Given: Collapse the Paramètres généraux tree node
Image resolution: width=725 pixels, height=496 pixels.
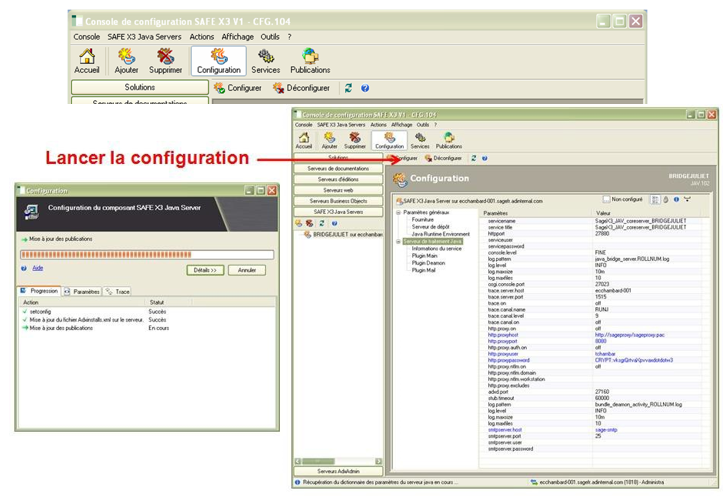Looking at the screenshot, I should pos(398,213).
